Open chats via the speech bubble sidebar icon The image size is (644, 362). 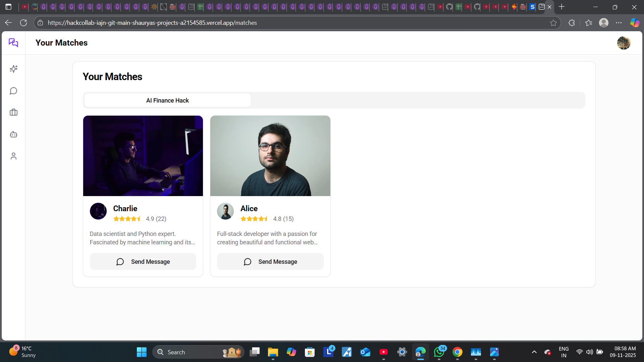pos(13,90)
